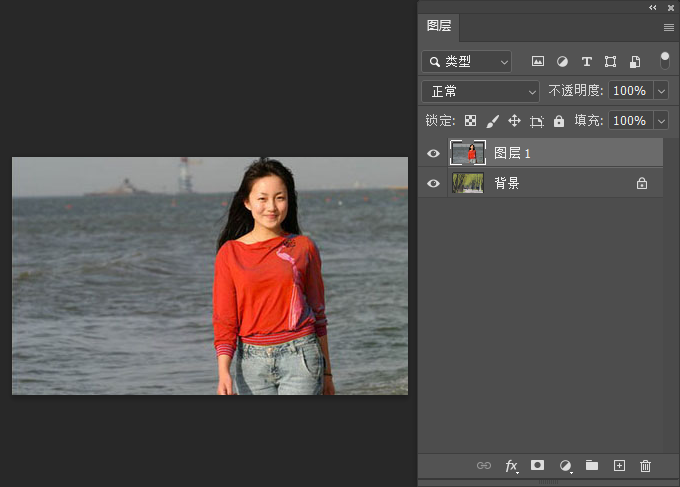
Task: Toggle layer filtering on/off switch
Action: [x=665, y=61]
